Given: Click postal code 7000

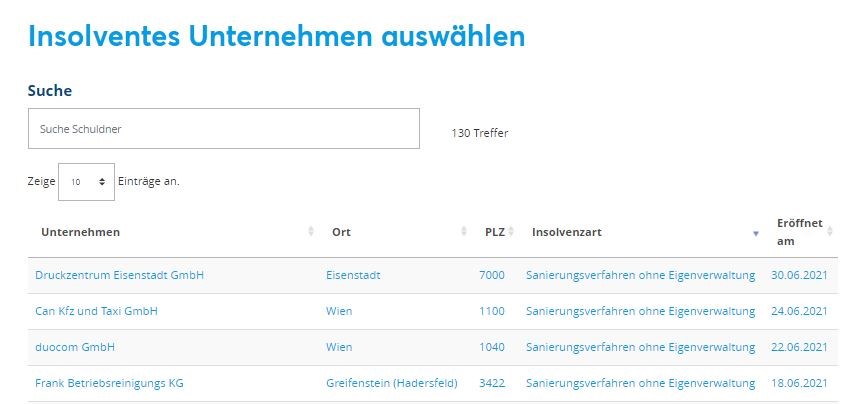Looking at the screenshot, I should pyautogui.click(x=492, y=275).
